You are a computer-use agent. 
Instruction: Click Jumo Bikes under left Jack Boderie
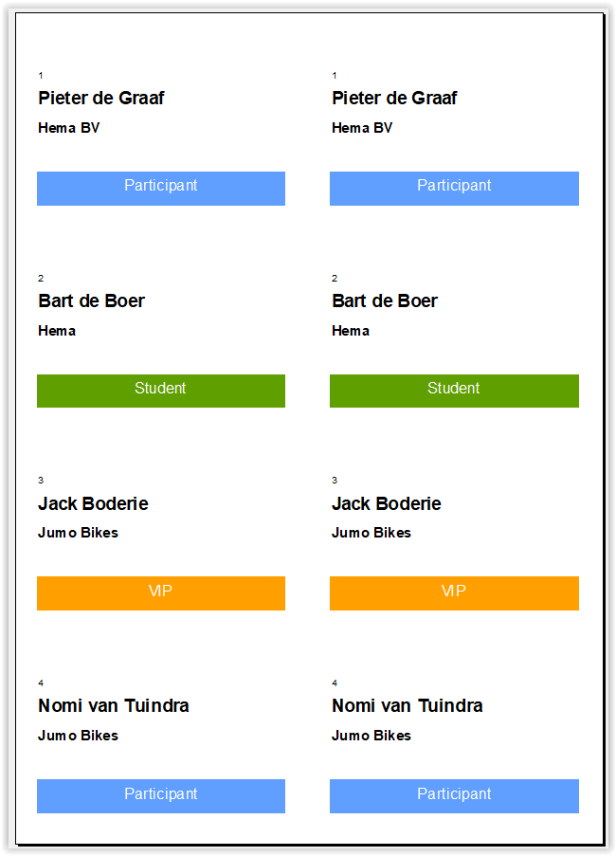pos(79,533)
